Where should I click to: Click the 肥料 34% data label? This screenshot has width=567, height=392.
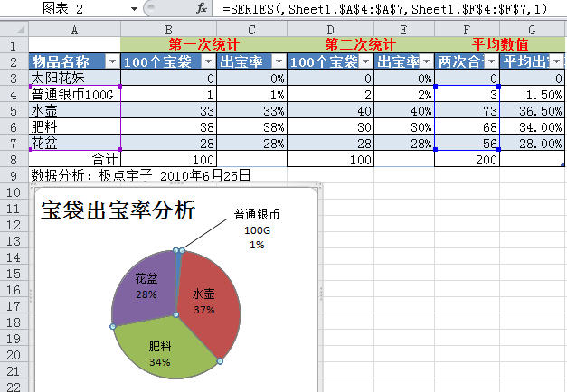coord(160,354)
